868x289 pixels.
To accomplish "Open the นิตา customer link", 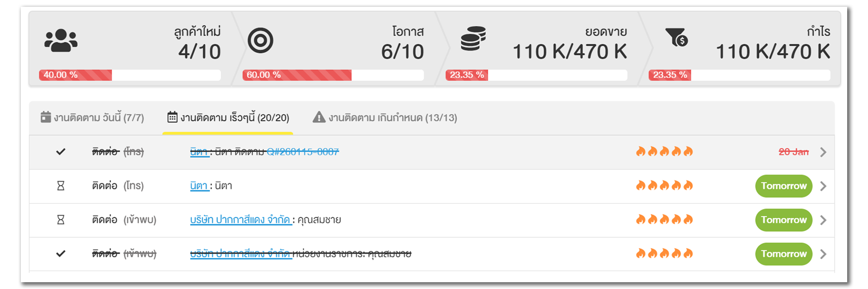I will pyautogui.click(x=200, y=186).
